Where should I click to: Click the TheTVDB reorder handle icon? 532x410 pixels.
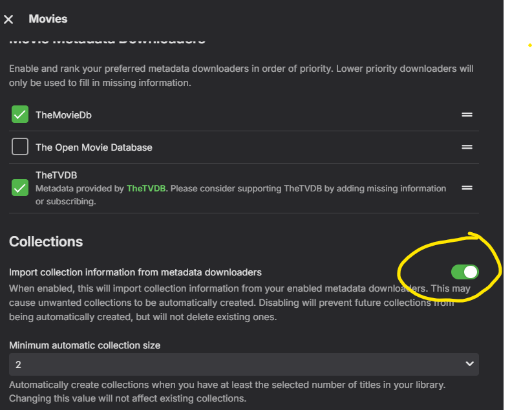467,188
